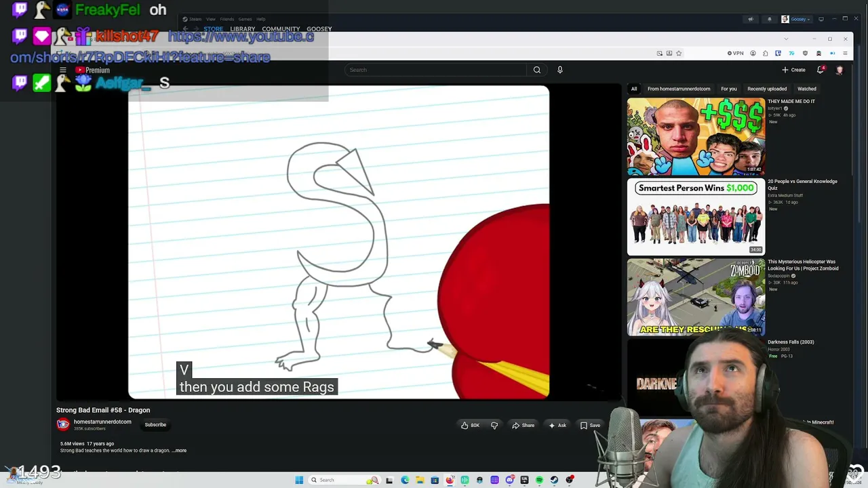Open Microsoft Store from taskbar

(435, 480)
